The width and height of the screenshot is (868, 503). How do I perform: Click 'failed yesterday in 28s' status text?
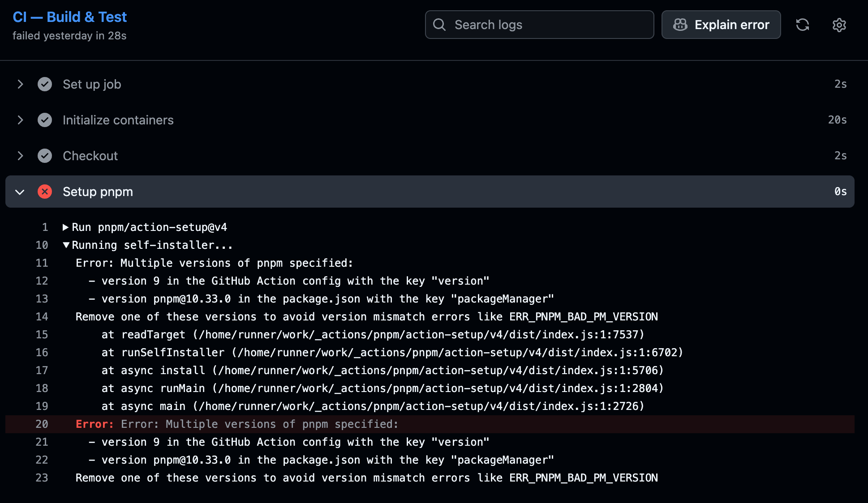click(x=69, y=36)
